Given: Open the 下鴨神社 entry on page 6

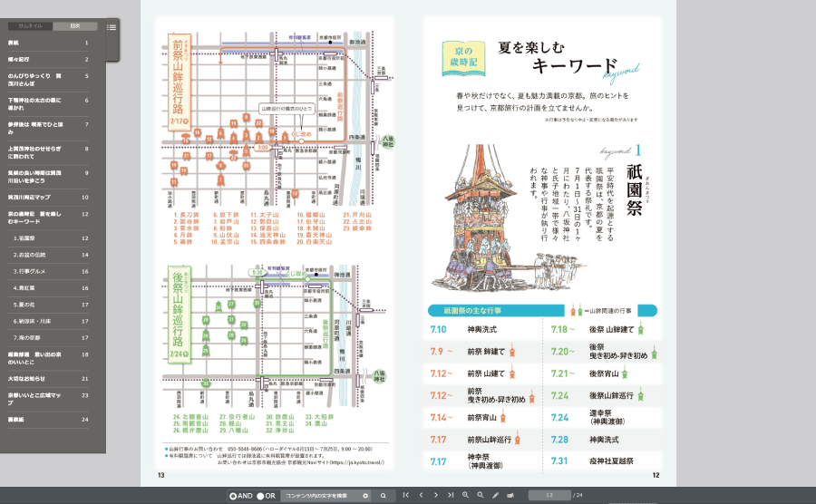Looking at the screenshot, I should pyautogui.click(x=48, y=104).
